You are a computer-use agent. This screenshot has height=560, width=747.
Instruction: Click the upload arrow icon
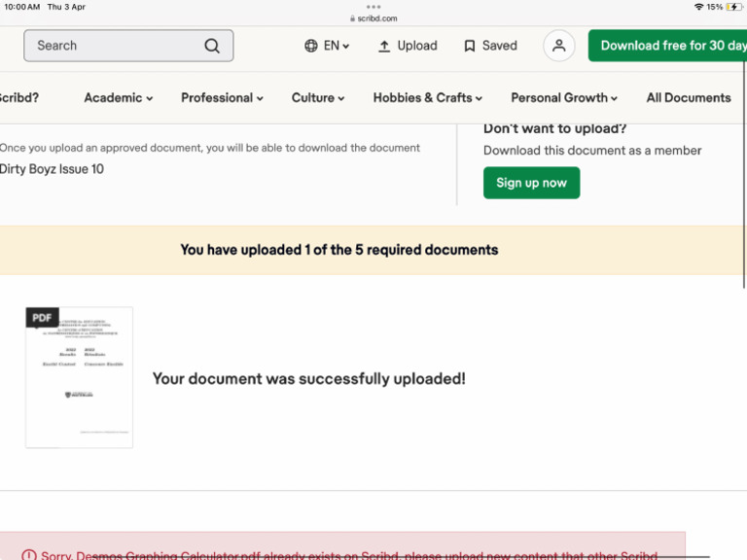(x=384, y=47)
